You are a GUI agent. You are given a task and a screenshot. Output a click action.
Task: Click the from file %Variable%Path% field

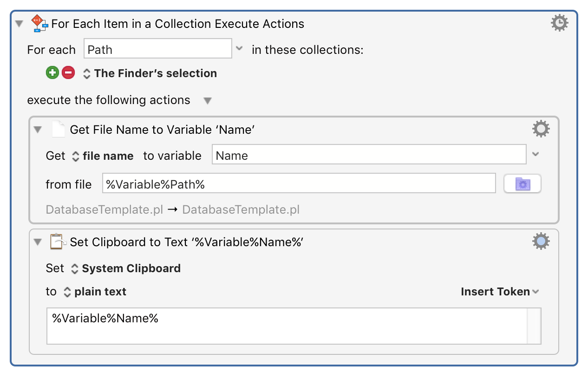click(x=299, y=183)
